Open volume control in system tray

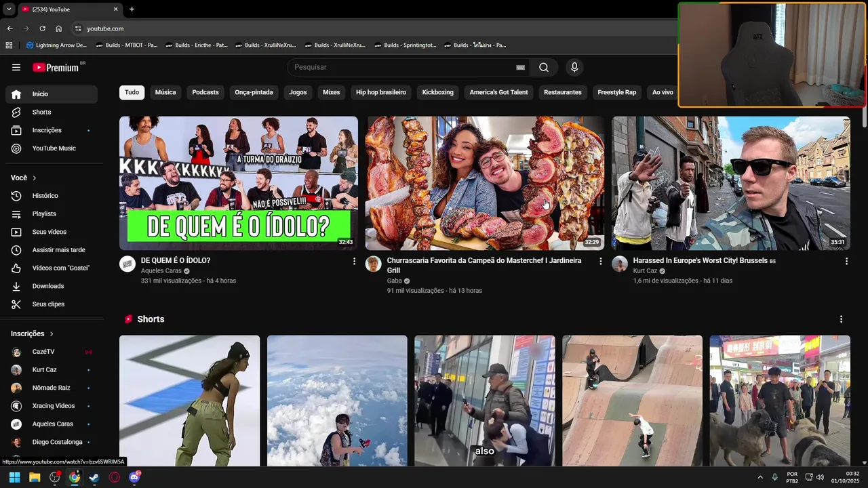(x=820, y=477)
